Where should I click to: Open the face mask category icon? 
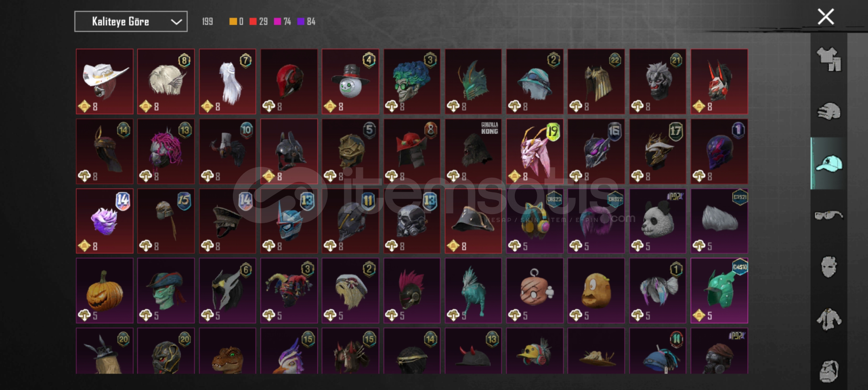829,267
